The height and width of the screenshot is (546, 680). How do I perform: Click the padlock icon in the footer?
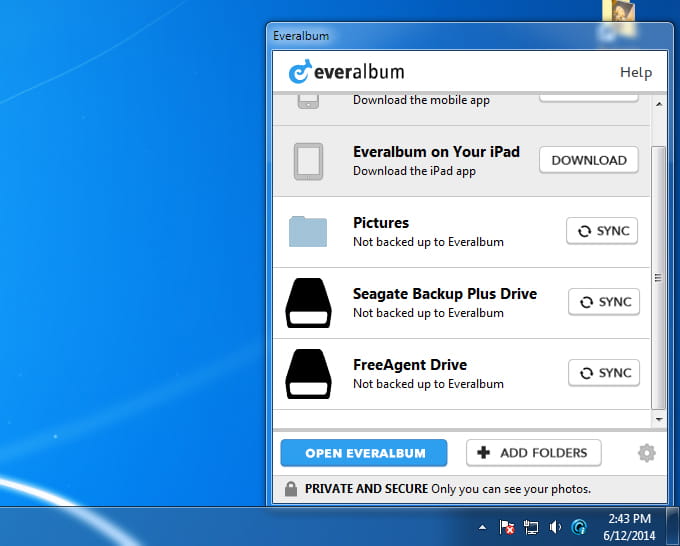pos(291,489)
